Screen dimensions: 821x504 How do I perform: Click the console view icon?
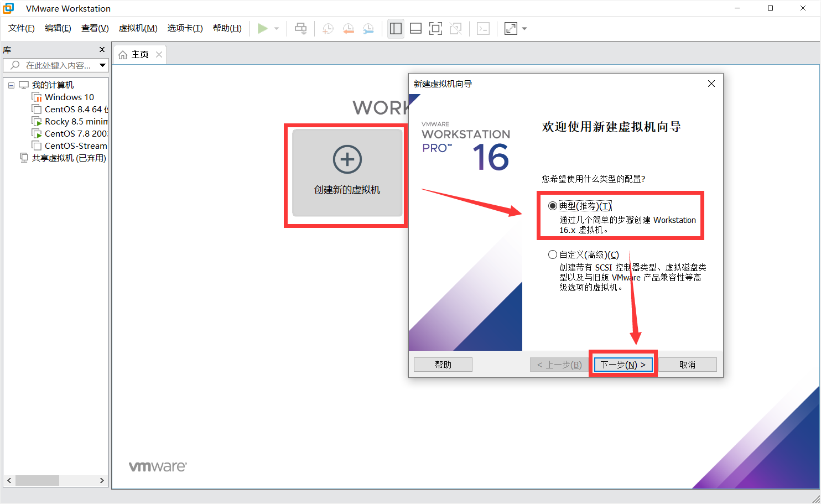coord(483,29)
